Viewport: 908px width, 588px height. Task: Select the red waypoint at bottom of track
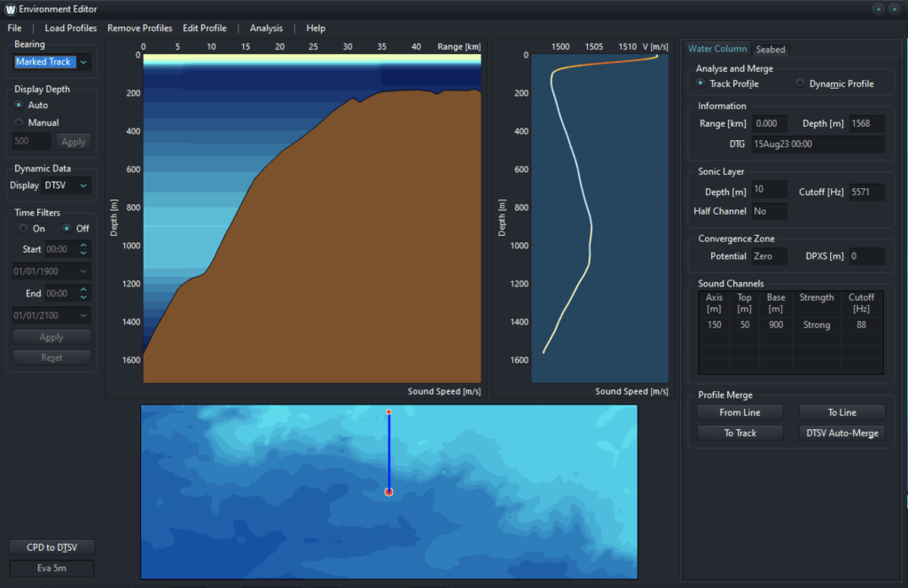387,490
